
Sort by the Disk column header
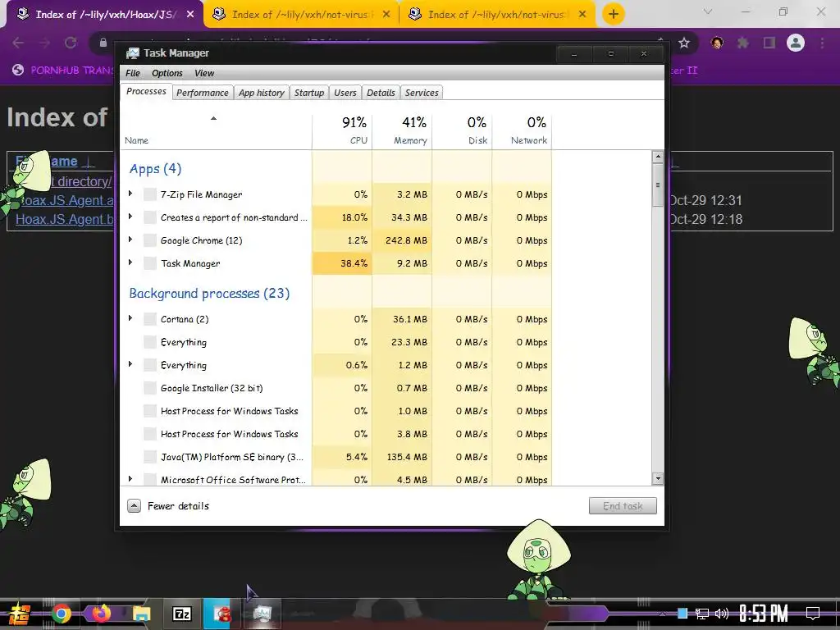(463, 130)
